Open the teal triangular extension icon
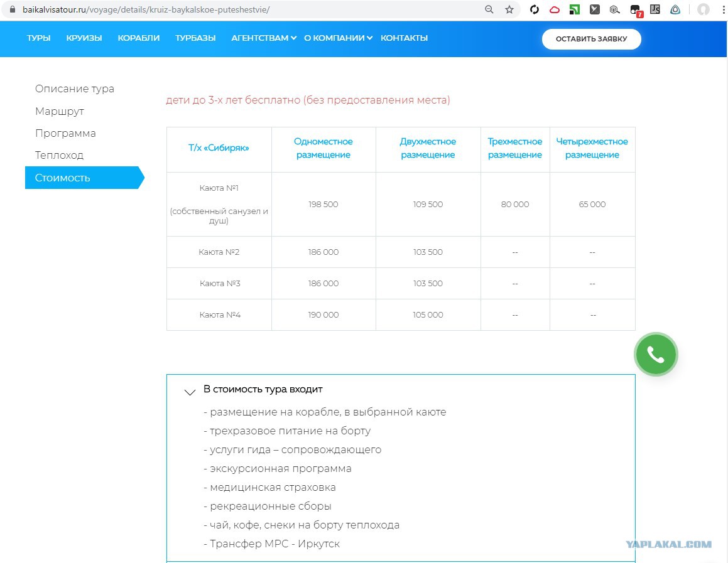This screenshot has width=728, height=563. click(675, 9)
